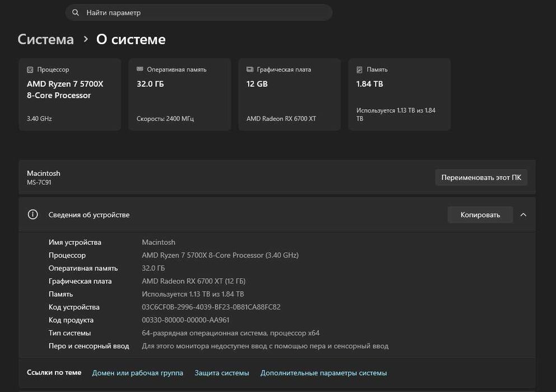556x392 pixels.
Task: Click 'AMD Radeon RX 6700 XT' card text
Action: point(281,119)
